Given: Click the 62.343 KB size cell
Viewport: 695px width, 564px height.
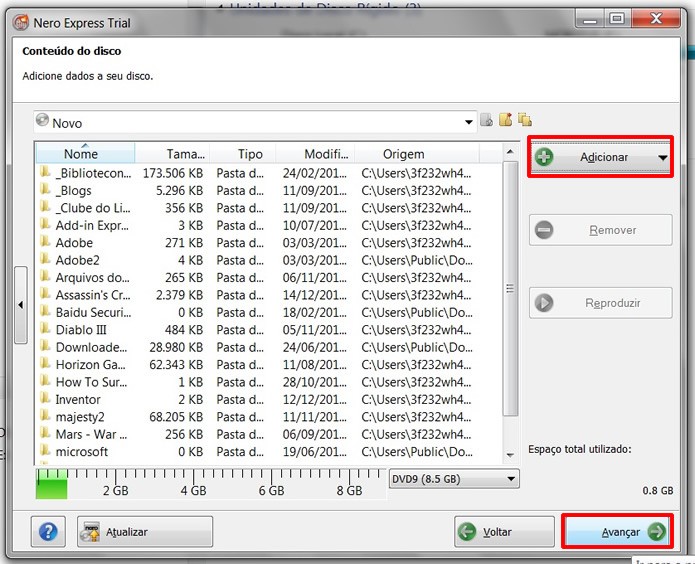Looking at the screenshot, I should click(176, 364).
